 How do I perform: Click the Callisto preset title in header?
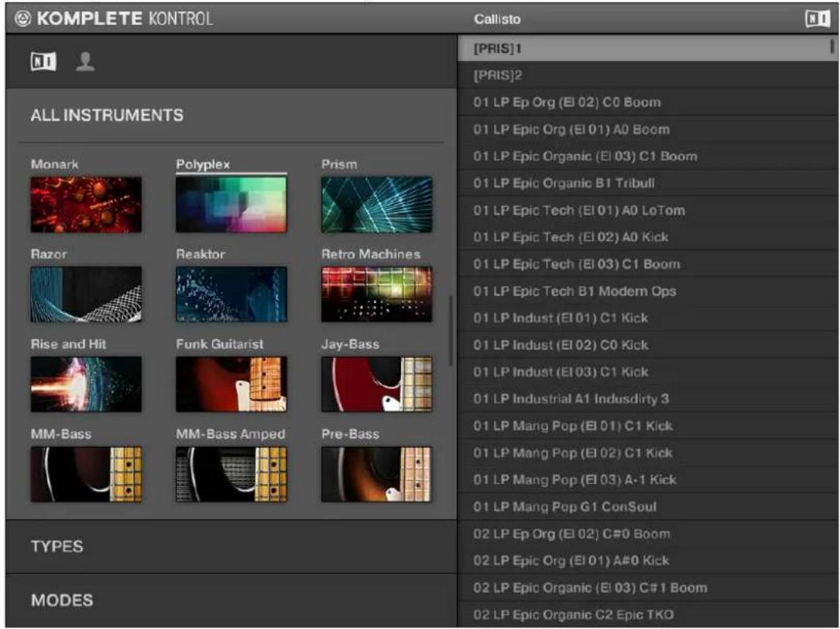tap(497, 19)
